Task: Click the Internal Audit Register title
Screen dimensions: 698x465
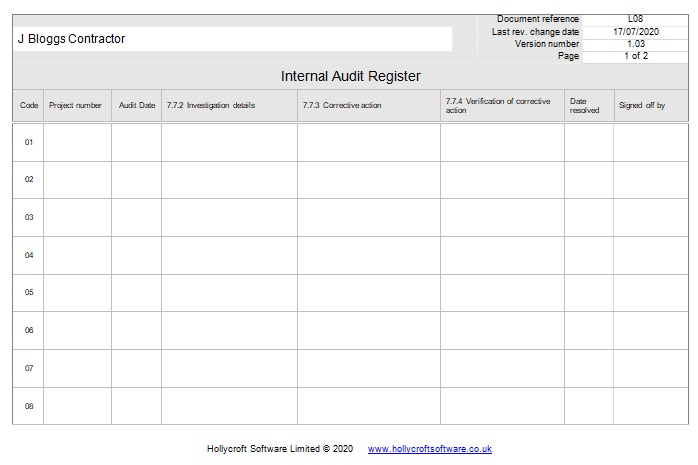Action: [350, 76]
